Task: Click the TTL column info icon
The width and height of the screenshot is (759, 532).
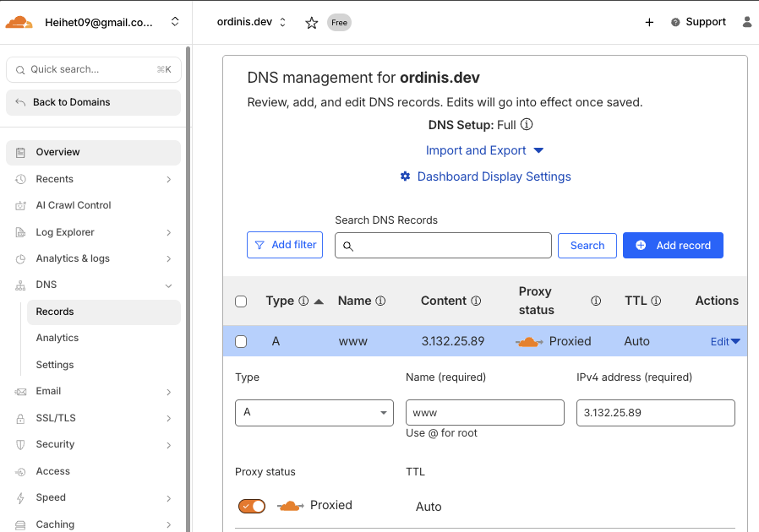Action: point(656,301)
